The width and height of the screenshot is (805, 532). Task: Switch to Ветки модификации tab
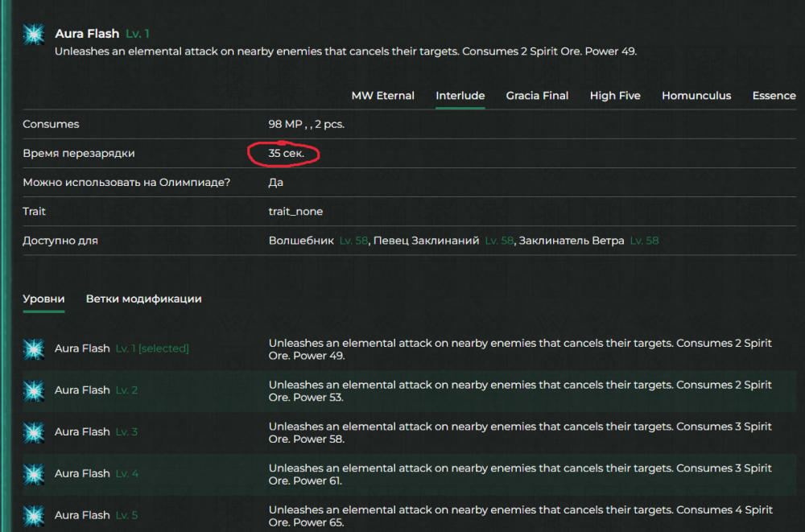143,299
